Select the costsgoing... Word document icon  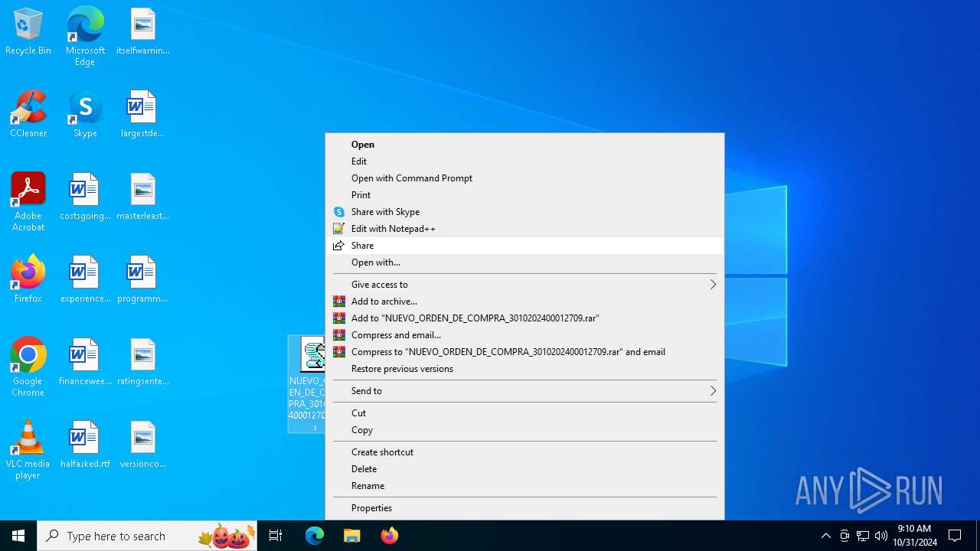[85, 197]
